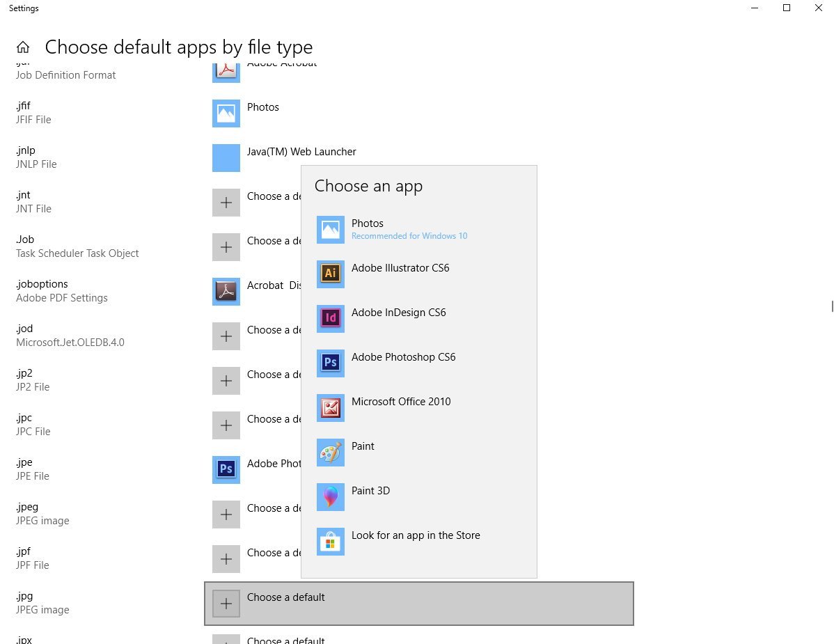Viewport: 834px width, 644px height.
Task: Click 'JP2 File' description text
Action: pos(33,387)
